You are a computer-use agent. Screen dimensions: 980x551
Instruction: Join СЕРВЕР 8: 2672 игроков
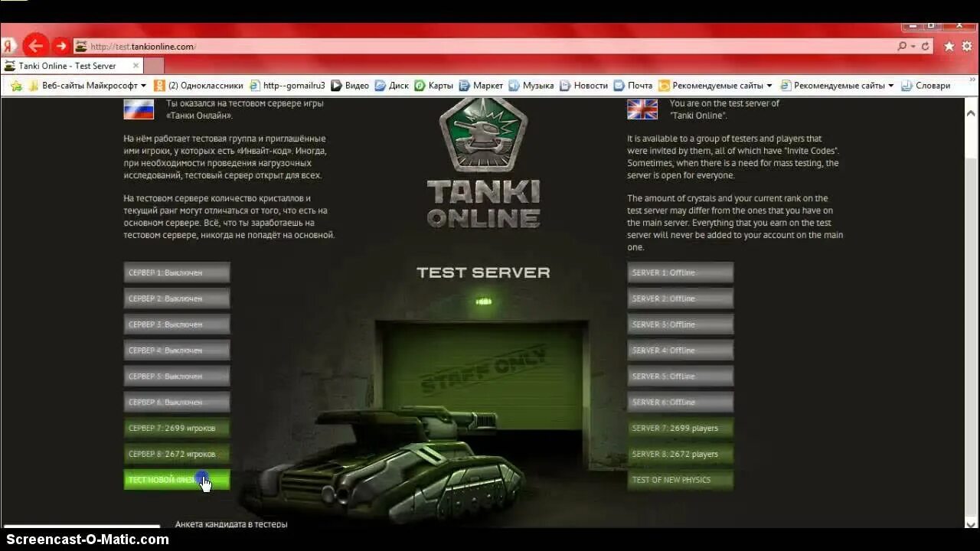tap(177, 455)
